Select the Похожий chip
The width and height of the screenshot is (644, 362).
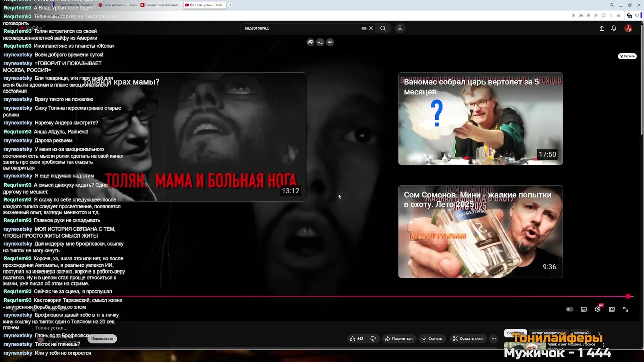click(x=581, y=333)
